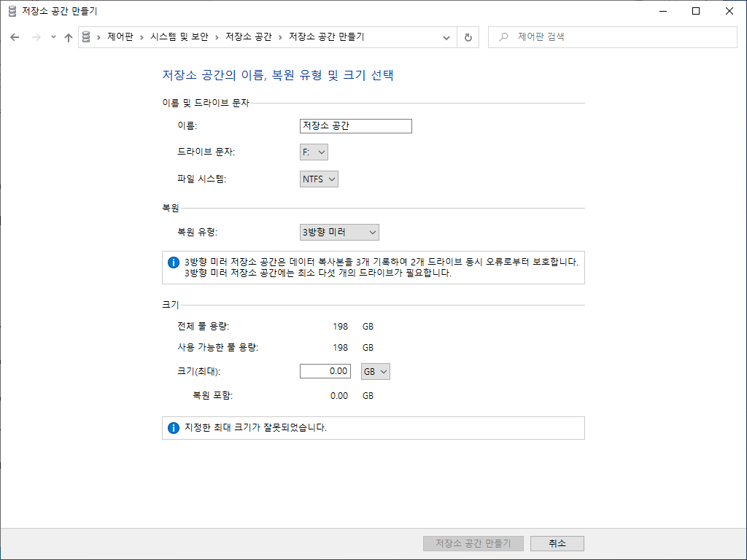Image resolution: width=747 pixels, height=560 pixels.
Task: Open the address bar history dropdown
Action: (446, 37)
